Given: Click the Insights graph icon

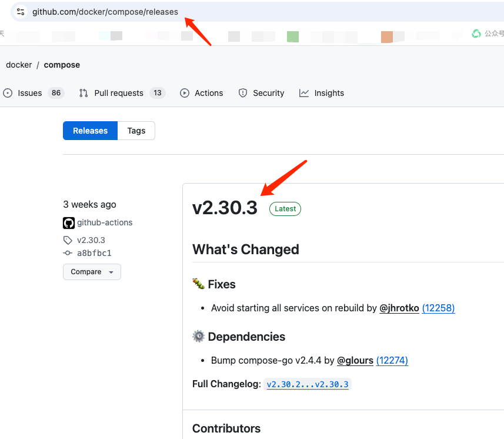Looking at the screenshot, I should tap(303, 93).
